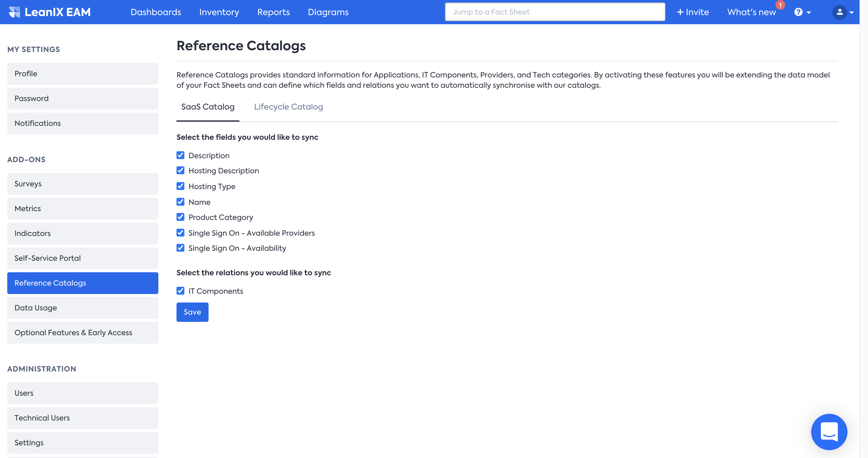Uncheck the Product Category checkbox
Viewport: 868px width, 458px height.
pos(180,217)
